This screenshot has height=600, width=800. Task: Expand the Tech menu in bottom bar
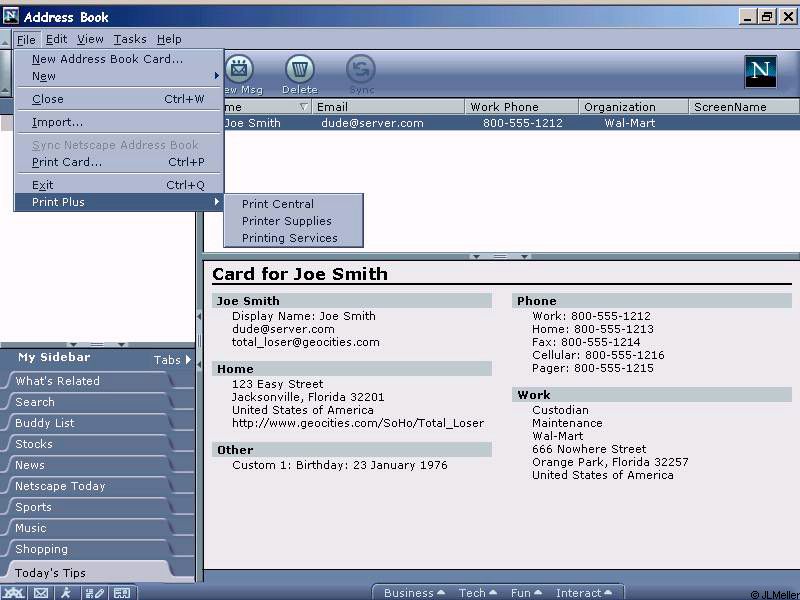[478, 593]
